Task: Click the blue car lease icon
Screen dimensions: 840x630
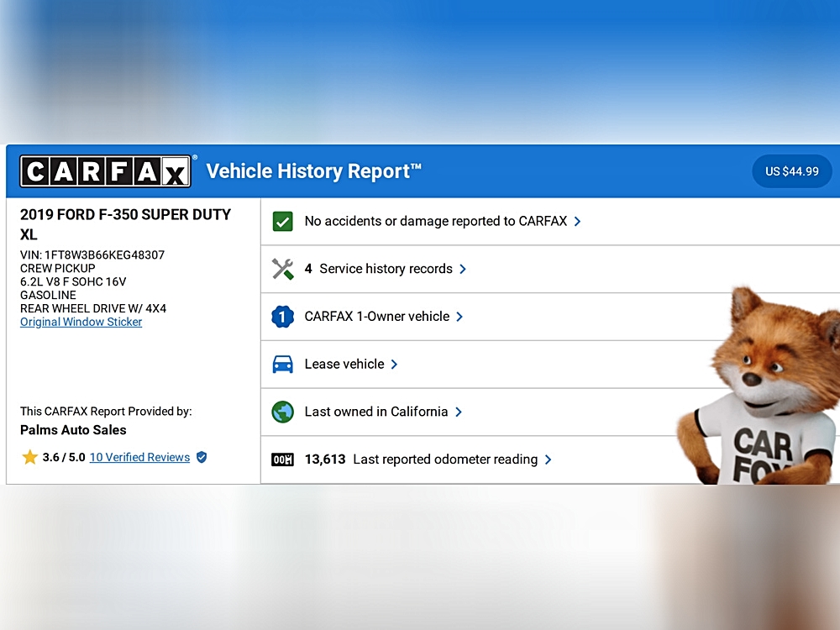Action: [282, 365]
